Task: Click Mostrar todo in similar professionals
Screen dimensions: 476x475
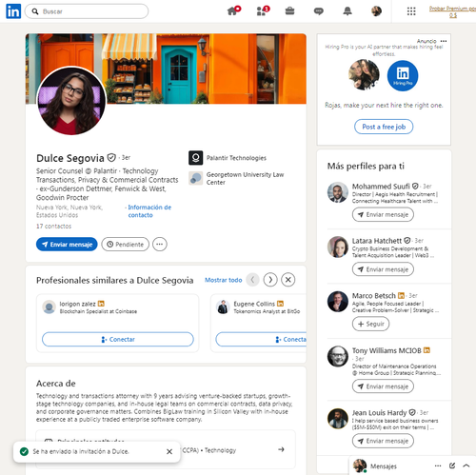Action: pos(224,280)
